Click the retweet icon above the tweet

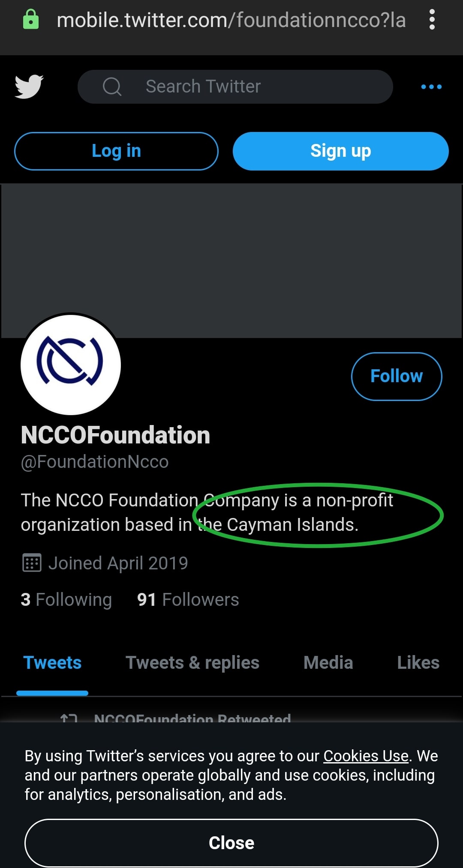(x=69, y=718)
